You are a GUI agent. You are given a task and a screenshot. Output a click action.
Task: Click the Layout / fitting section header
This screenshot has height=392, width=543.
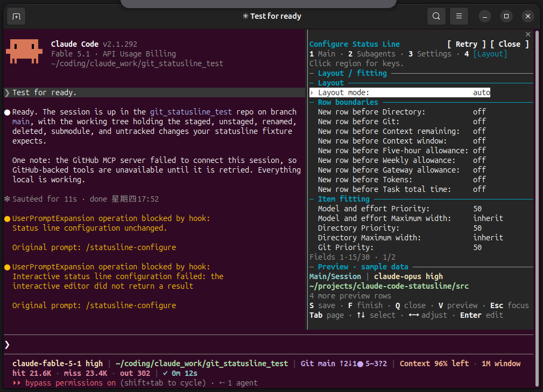click(x=352, y=73)
